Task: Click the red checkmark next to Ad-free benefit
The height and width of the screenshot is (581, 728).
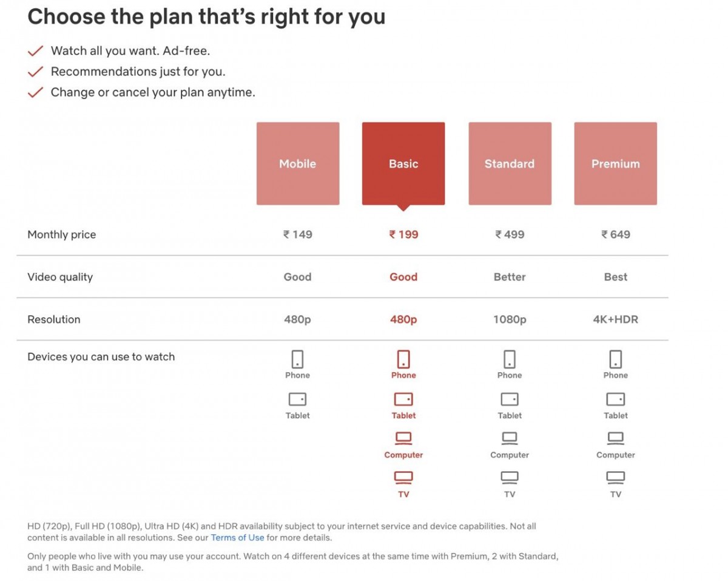Action: point(36,50)
